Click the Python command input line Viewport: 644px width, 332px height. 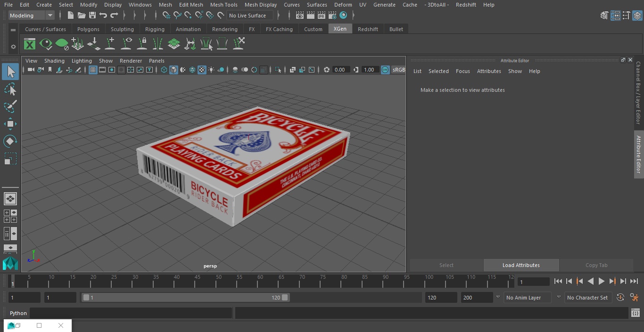tap(131, 313)
